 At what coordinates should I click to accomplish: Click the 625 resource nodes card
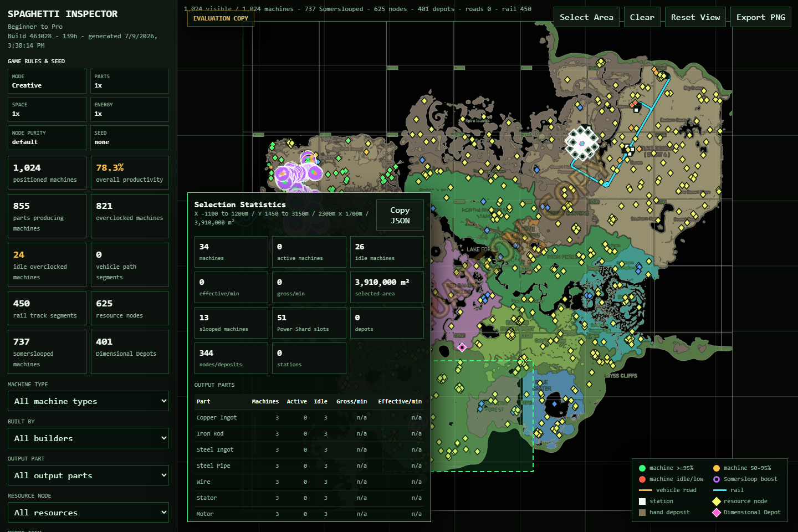[x=130, y=309]
